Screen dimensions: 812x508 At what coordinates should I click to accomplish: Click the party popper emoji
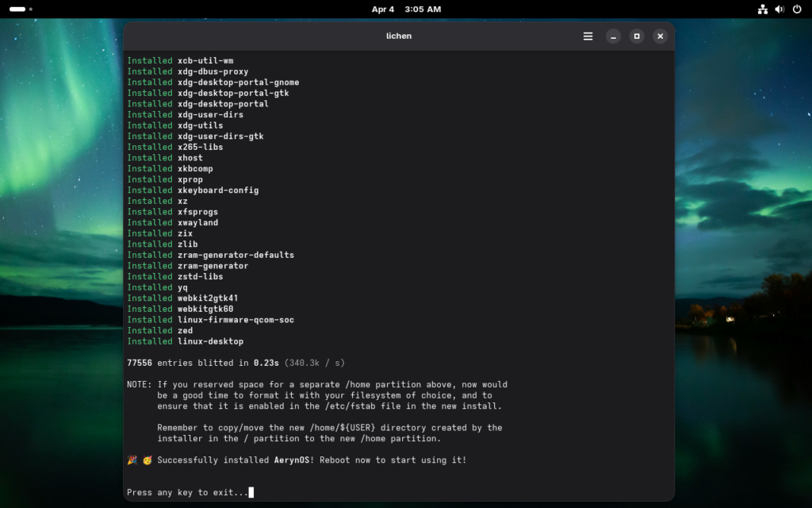[x=132, y=460]
